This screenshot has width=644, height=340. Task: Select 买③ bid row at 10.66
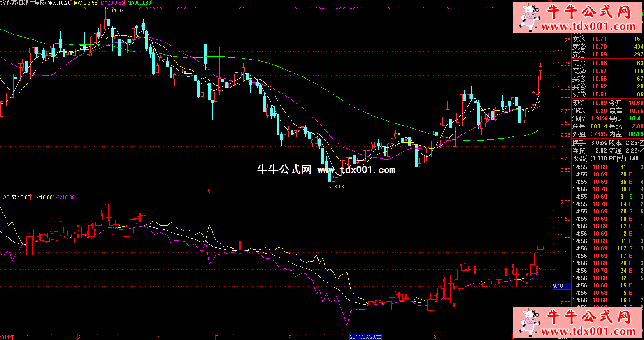pyautogui.click(x=608, y=79)
